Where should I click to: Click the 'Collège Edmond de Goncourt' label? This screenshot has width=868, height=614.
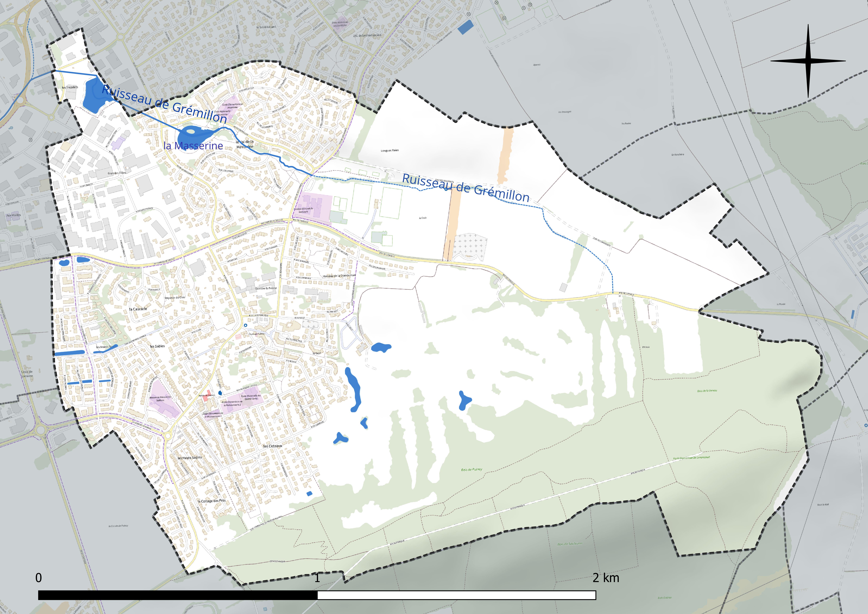pyautogui.click(x=303, y=210)
